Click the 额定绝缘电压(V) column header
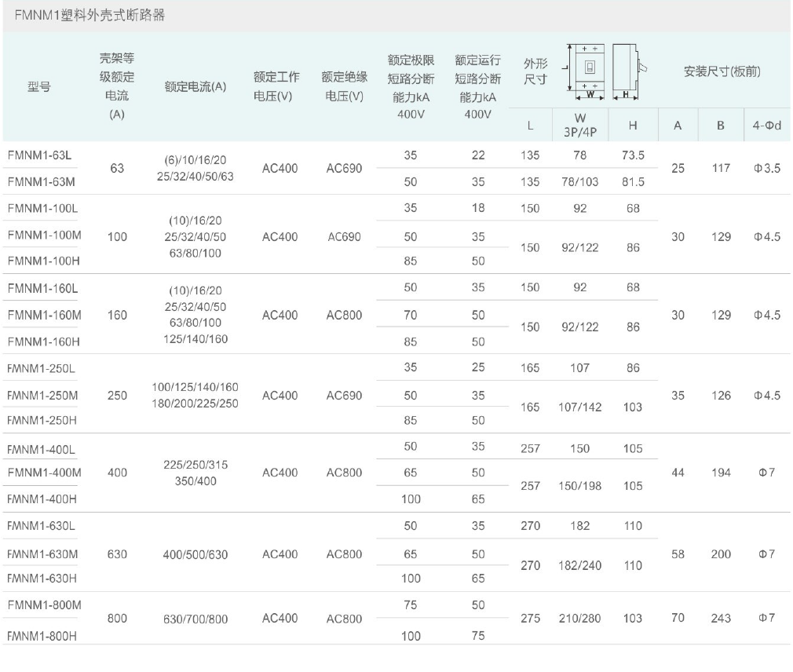The image size is (793, 672). (x=342, y=86)
